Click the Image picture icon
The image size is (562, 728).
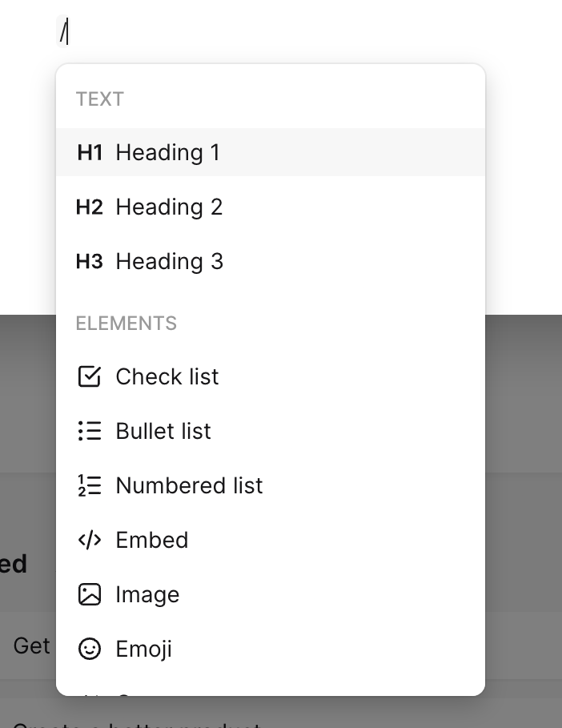click(x=90, y=594)
